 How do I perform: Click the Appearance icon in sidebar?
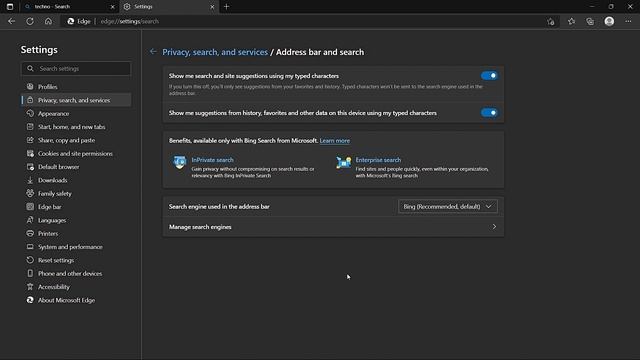(x=30, y=113)
